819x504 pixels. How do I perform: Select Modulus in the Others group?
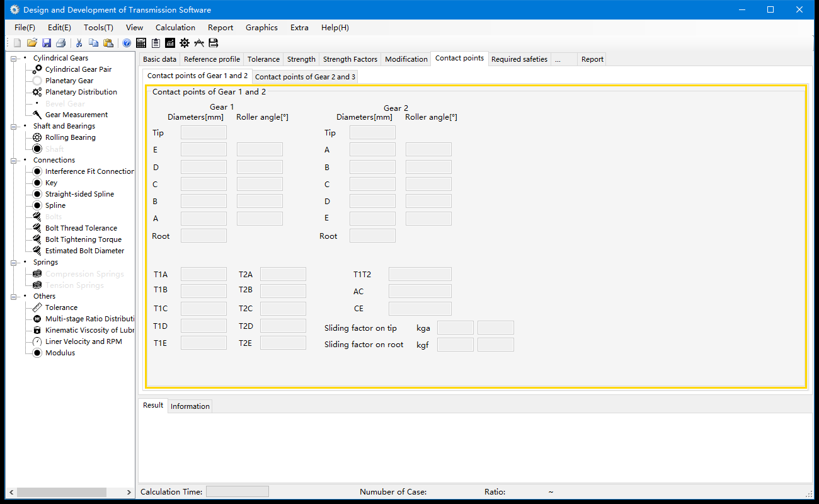pyautogui.click(x=60, y=353)
